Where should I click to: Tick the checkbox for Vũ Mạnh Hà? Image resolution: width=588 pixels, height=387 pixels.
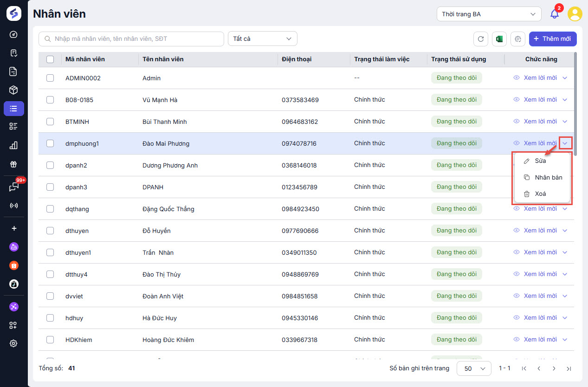50,100
